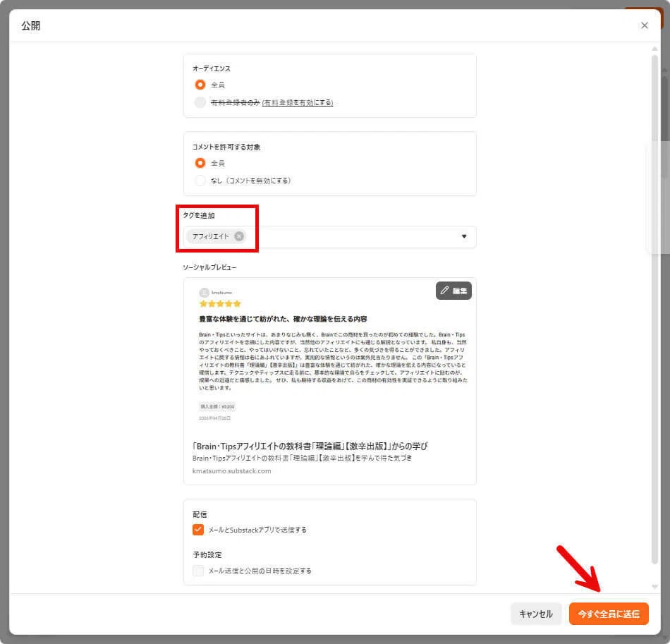Click the scrollbar down arrow

[654, 587]
